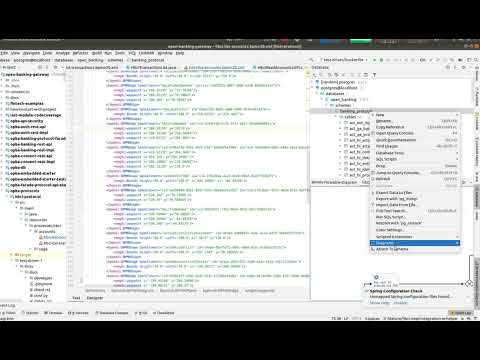Choose Export Data to Files

click(415, 193)
